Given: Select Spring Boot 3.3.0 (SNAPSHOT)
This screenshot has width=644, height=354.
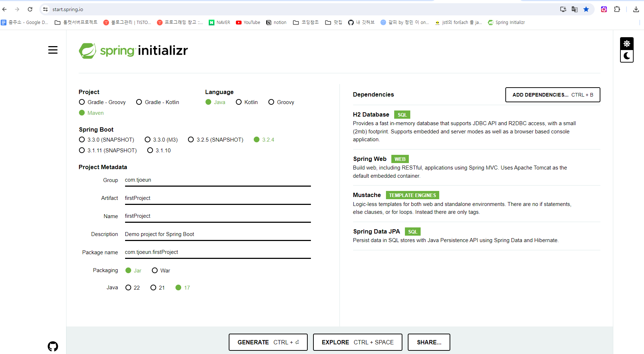Looking at the screenshot, I should coord(106,140).
